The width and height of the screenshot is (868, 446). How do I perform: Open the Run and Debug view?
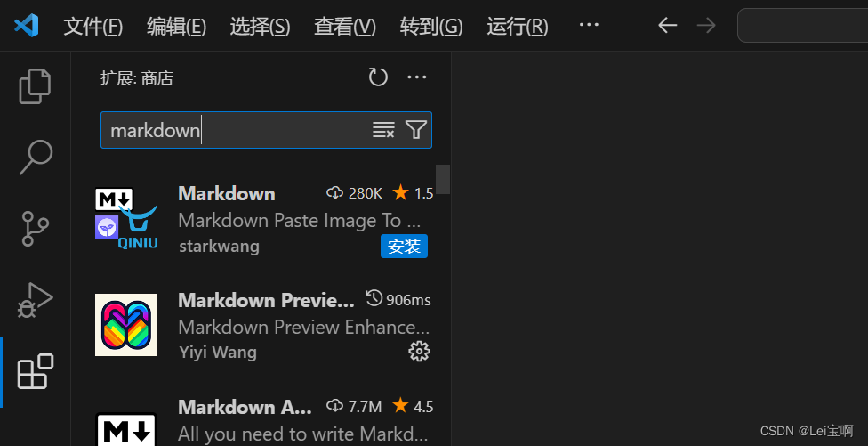click(x=35, y=300)
